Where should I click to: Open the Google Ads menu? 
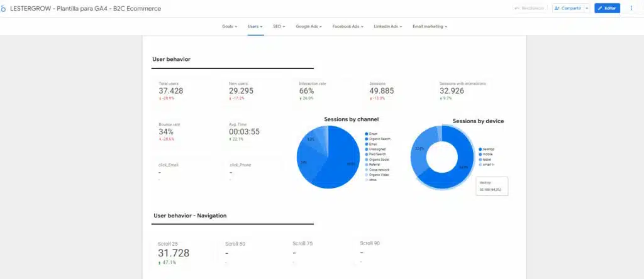pyautogui.click(x=309, y=26)
